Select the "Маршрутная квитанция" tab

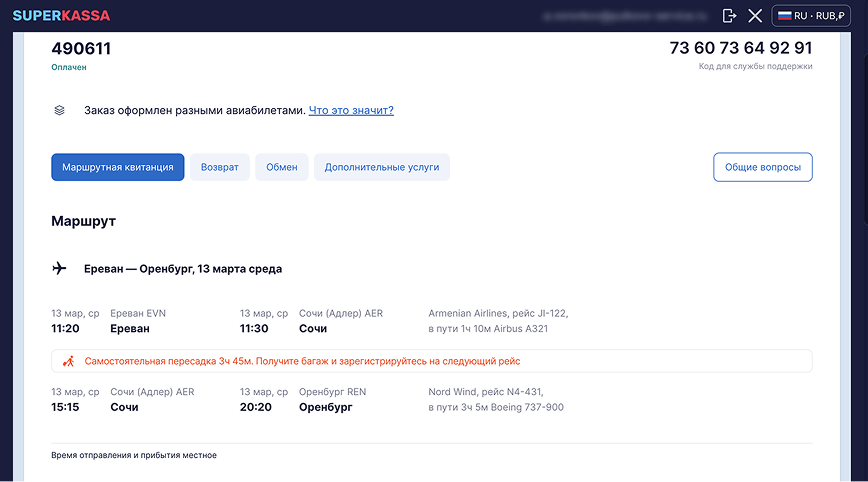point(118,167)
